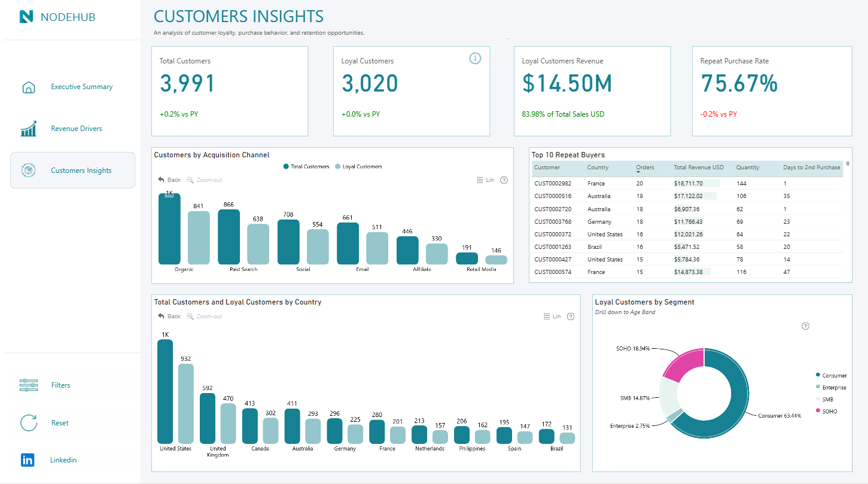Click Brazil in the CUST0001263 row
The image size is (868, 484).
pos(594,247)
